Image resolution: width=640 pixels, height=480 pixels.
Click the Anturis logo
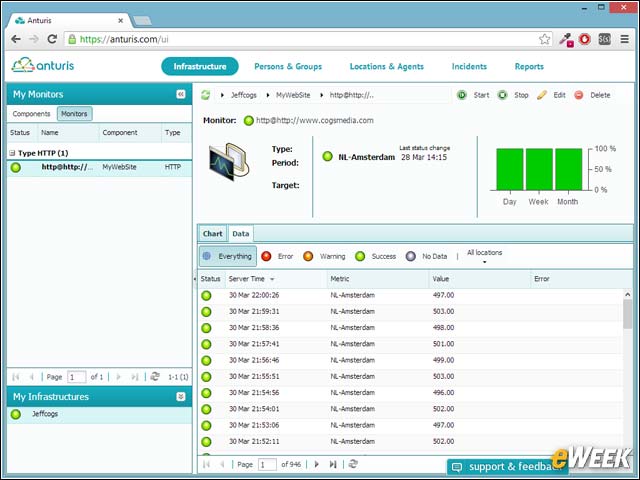[43, 65]
